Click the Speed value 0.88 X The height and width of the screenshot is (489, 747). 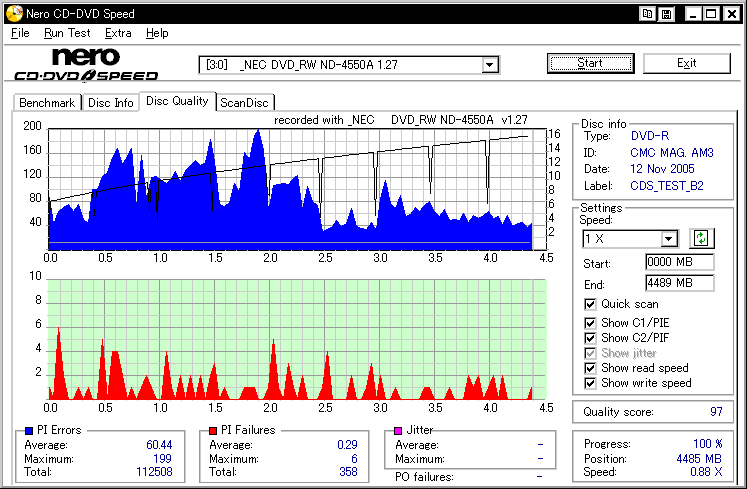point(706,472)
